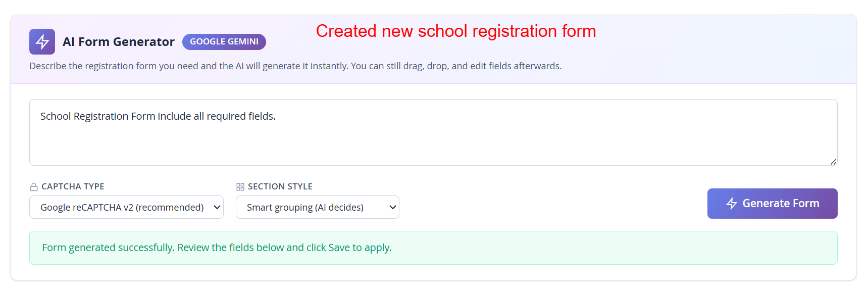
Task: Click the grid icon beside SECTION STYLE
Action: 240,187
